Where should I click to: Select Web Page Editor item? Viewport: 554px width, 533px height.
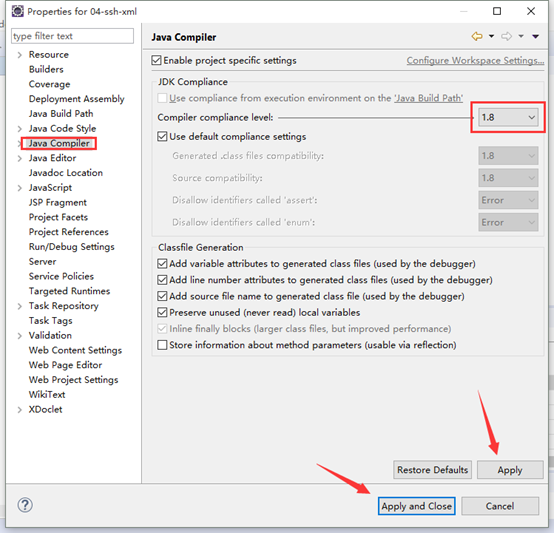pos(65,365)
